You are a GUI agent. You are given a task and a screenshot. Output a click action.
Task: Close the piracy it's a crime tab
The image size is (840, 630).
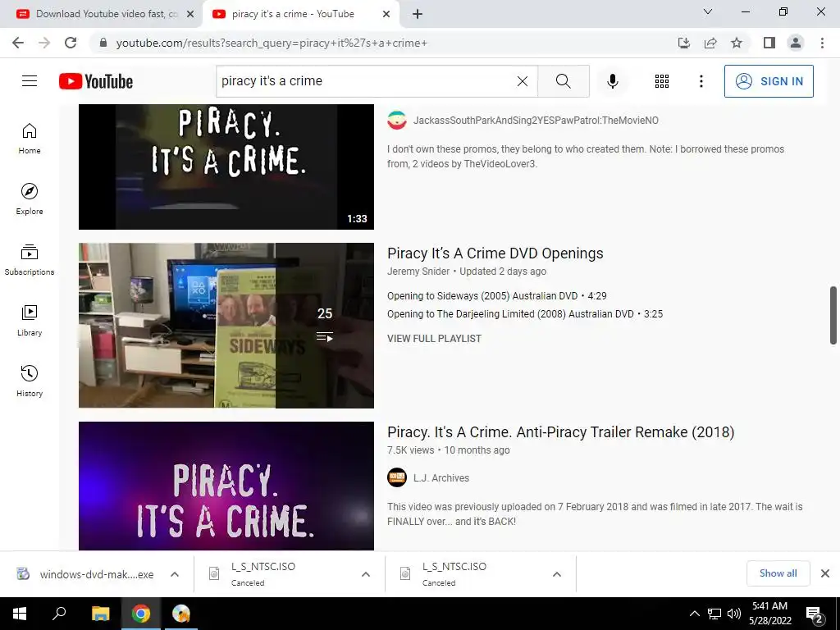coord(386,15)
